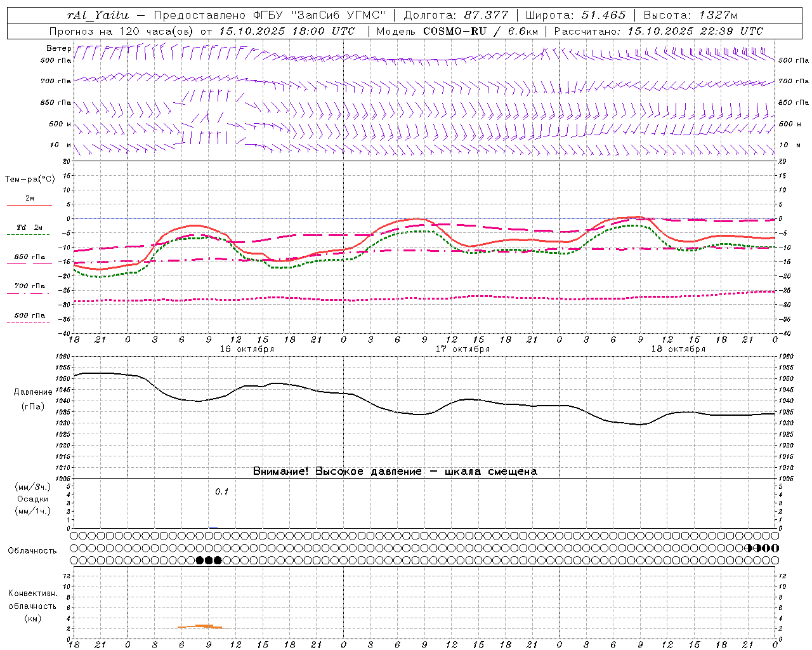Select the Долгота: 87.377 field

pos(455,15)
